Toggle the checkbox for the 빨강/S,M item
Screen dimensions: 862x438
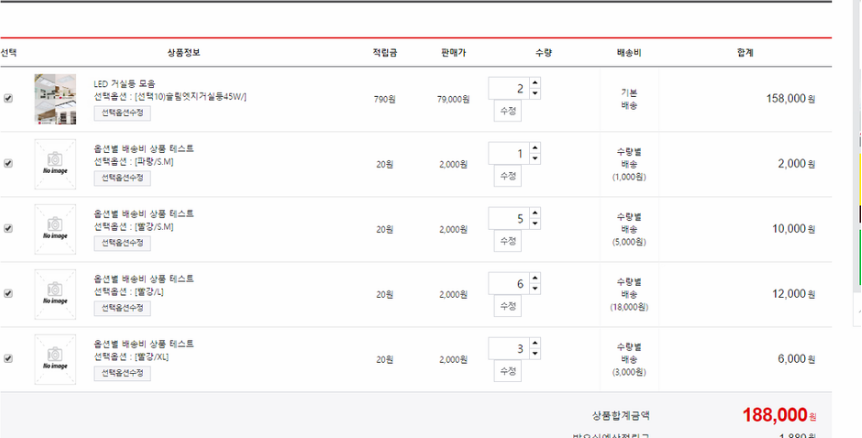tap(9, 228)
